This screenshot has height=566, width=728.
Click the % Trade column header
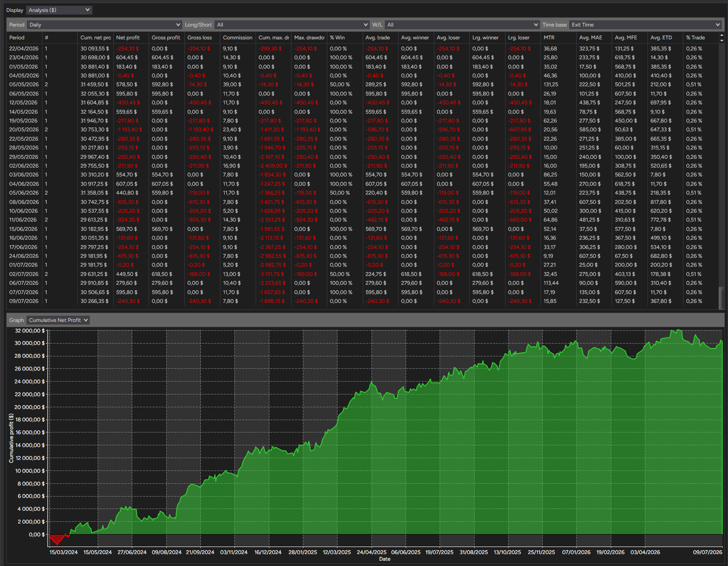click(x=701, y=38)
